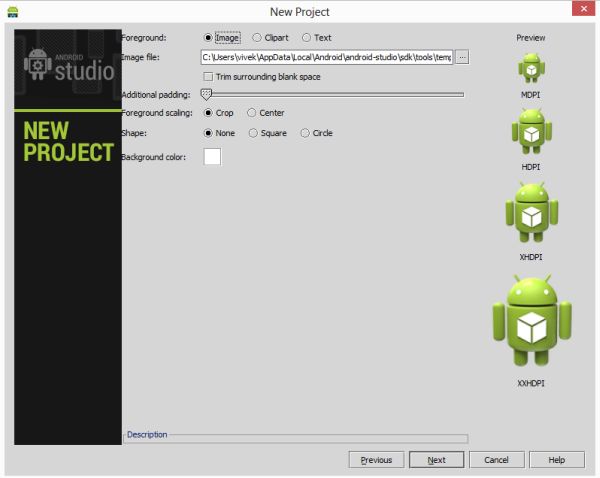Image resolution: width=600 pixels, height=478 pixels.
Task: Click the Additional padding slider handle
Action: 206,94
